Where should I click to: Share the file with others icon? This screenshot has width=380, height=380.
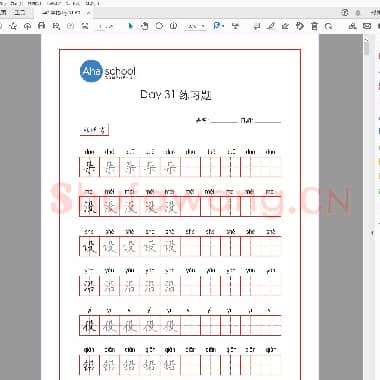tap(352, 26)
